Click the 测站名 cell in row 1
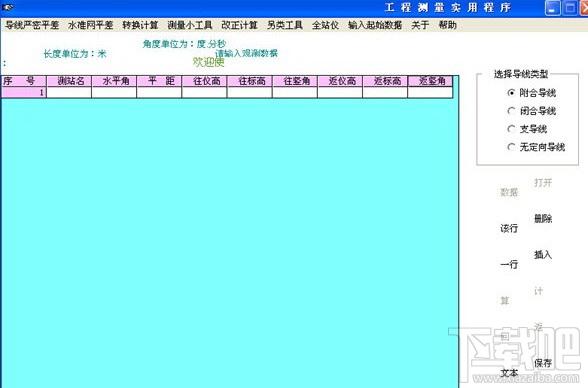Viewport: 588px width, 388px height. [x=69, y=93]
